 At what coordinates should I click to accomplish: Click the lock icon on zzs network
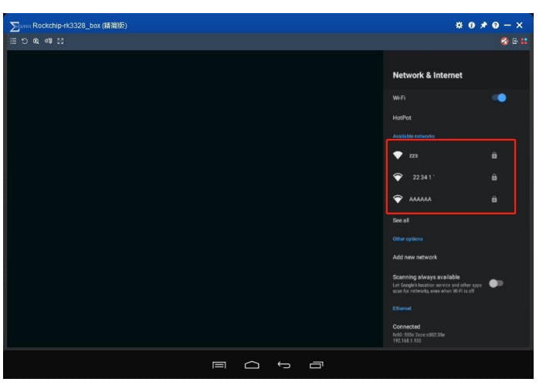[494, 155]
